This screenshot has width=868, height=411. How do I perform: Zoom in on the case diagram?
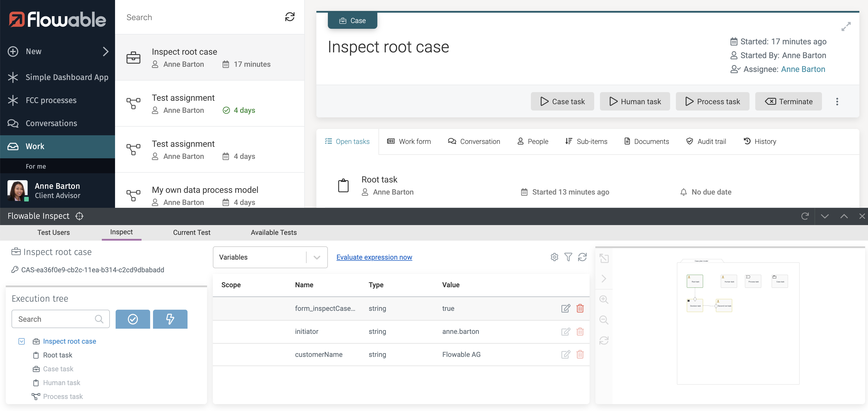604,300
